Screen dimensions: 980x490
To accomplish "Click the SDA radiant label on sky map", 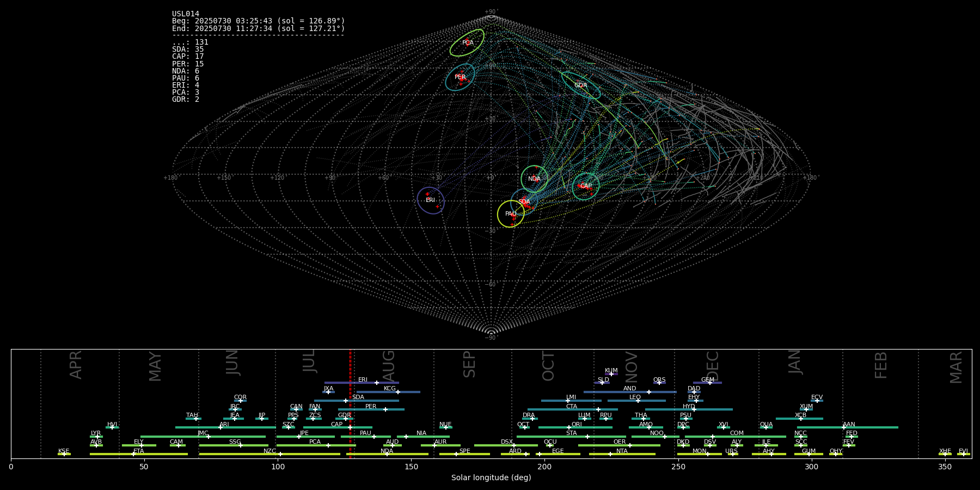I will coord(524,202).
